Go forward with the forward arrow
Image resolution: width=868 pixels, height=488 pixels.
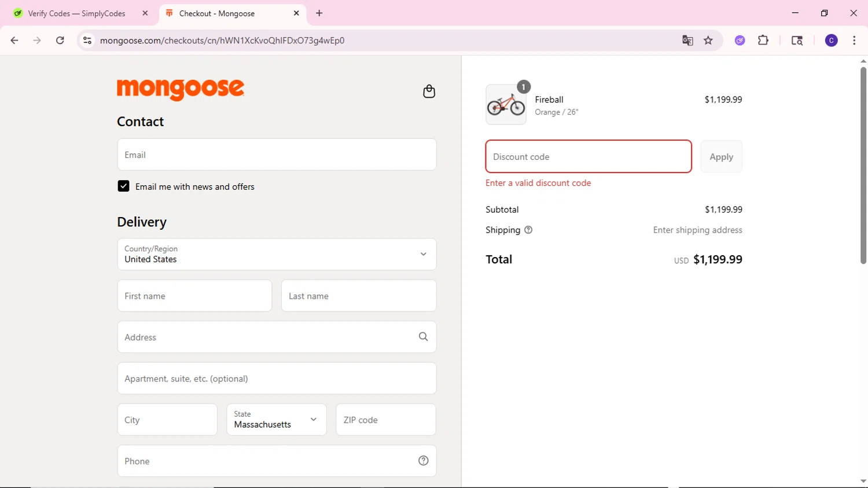click(x=37, y=41)
